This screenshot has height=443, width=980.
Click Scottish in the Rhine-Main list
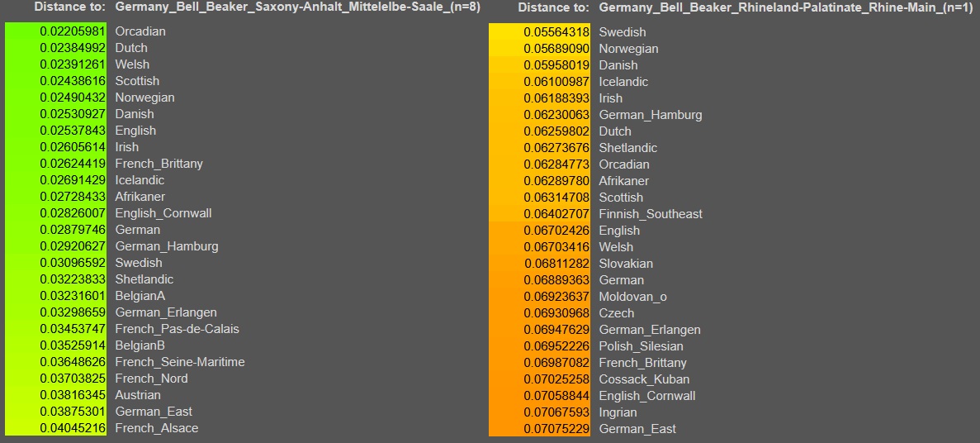pos(621,198)
